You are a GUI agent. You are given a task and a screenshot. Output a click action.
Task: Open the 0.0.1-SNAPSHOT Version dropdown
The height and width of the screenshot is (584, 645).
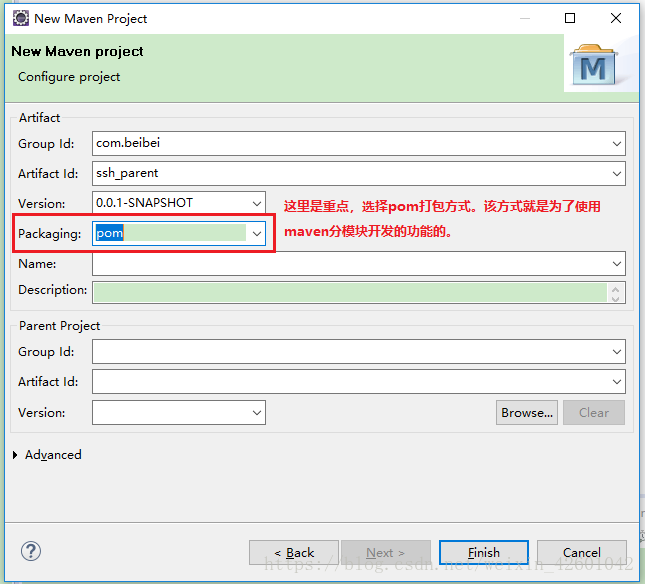[x=257, y=203]
